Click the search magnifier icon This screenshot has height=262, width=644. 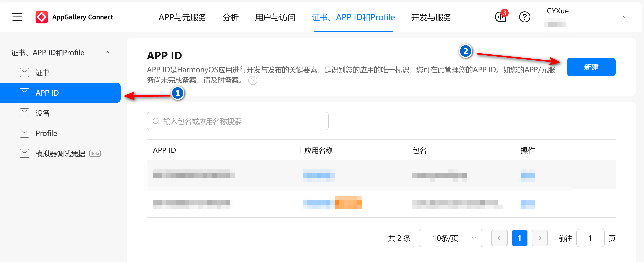[x=156, y=121]
